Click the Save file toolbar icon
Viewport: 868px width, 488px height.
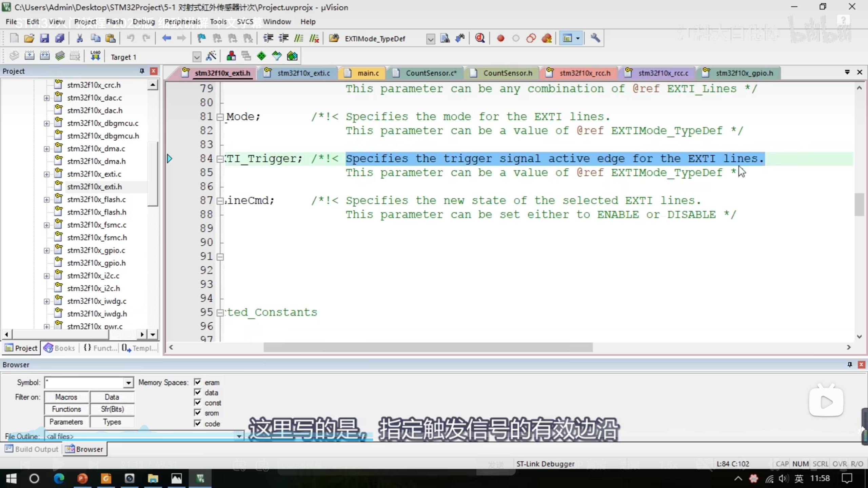point(44,38)
